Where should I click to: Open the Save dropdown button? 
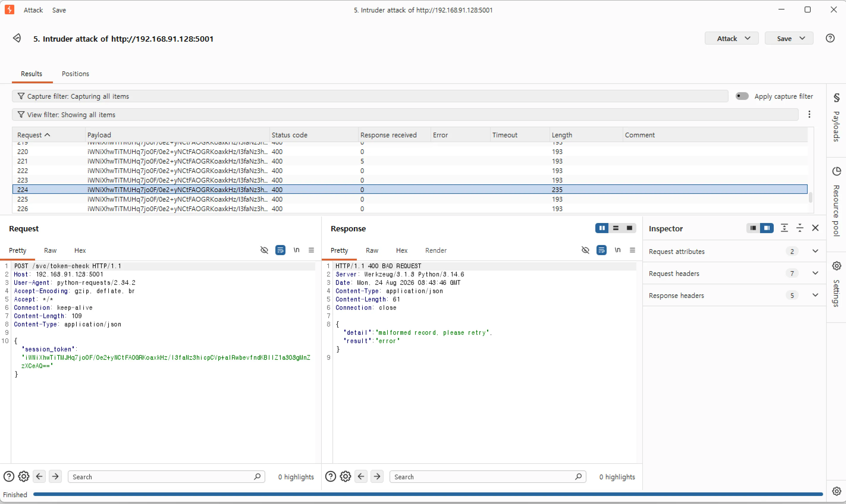(x=789, y=38)
